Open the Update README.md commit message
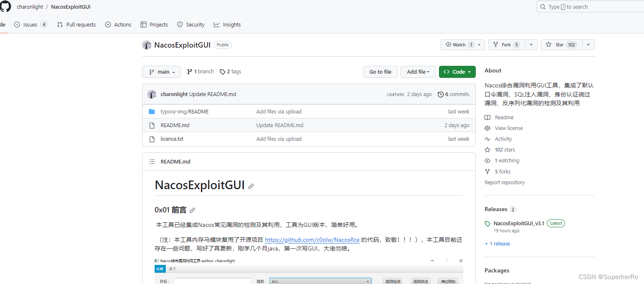 tap(212, 94)
